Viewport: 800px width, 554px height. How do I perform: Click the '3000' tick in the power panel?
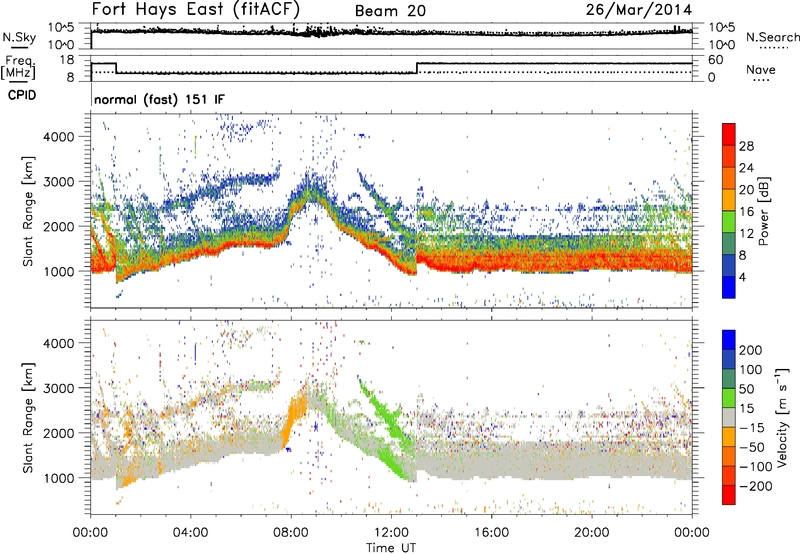tap(59, 182)
